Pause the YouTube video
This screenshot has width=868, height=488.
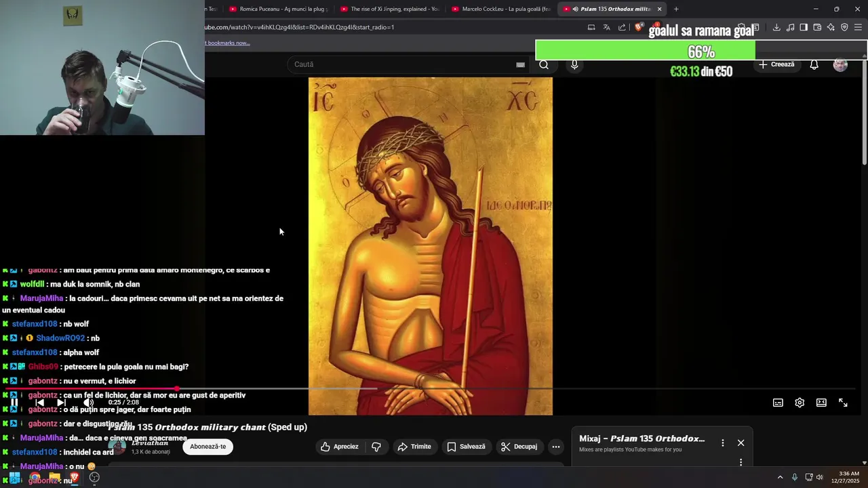click(14, 402)
